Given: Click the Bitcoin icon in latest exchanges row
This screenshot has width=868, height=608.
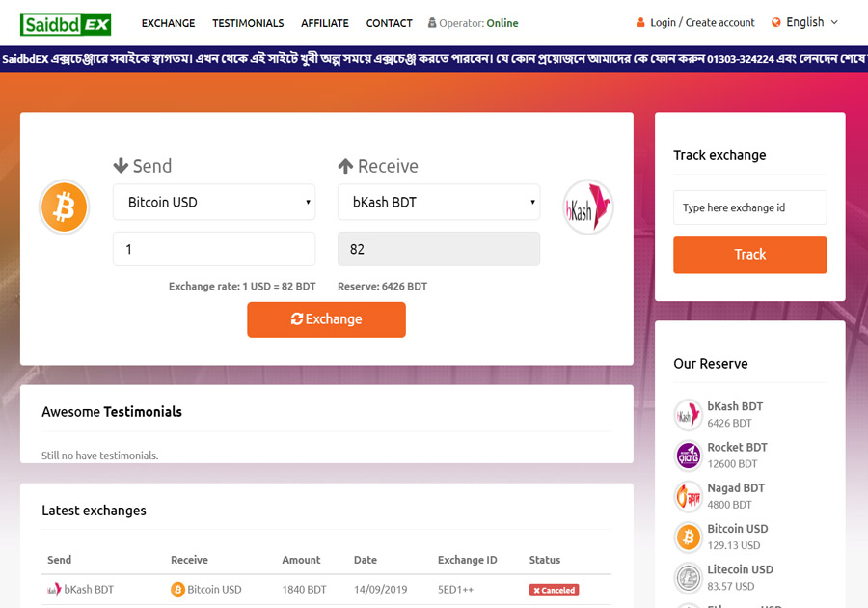Looking at the screenshot, I should click(x=177, y=589).
